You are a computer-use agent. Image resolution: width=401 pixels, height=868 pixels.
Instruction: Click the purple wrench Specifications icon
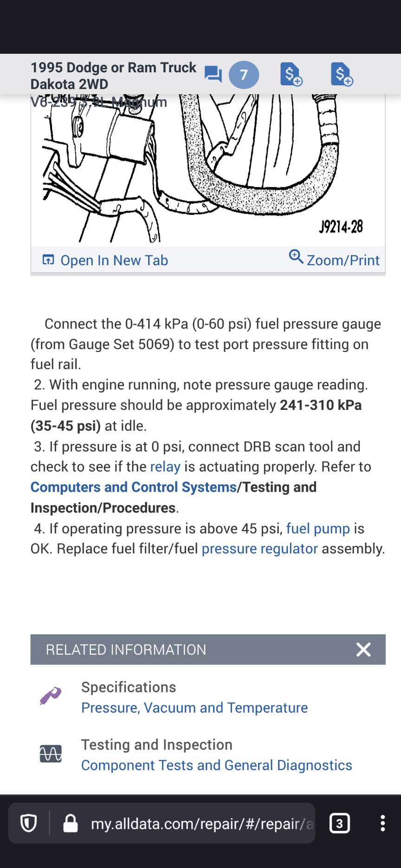(51, 696)
